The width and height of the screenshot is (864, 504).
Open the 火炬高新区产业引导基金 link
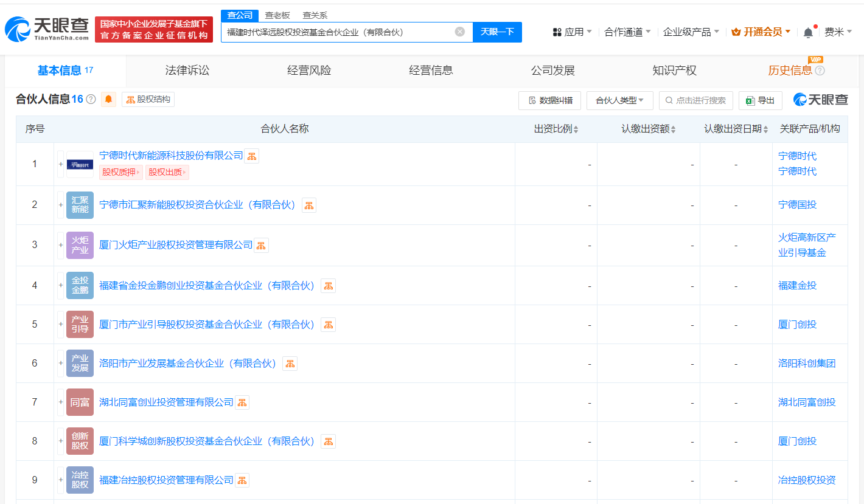coord(807,245)
